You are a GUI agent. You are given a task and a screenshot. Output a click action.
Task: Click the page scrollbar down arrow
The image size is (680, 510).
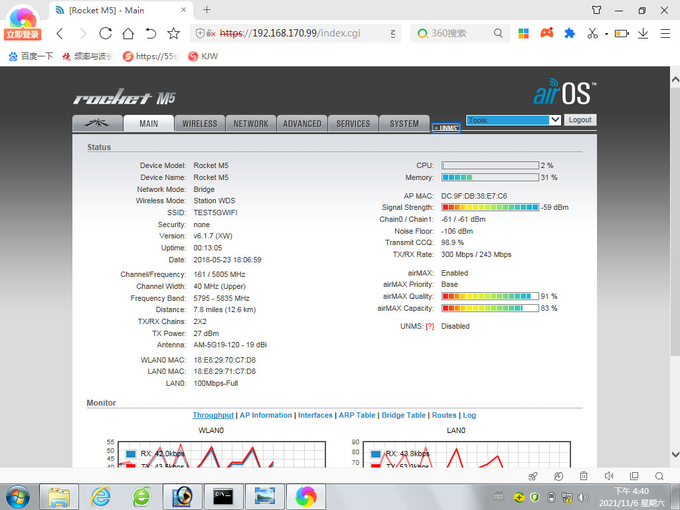click(675, 454)
